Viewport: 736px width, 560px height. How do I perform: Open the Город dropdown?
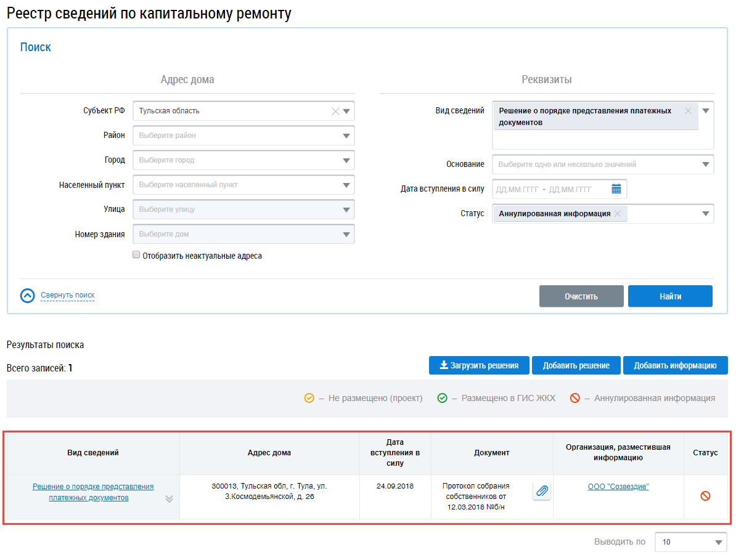346,160
